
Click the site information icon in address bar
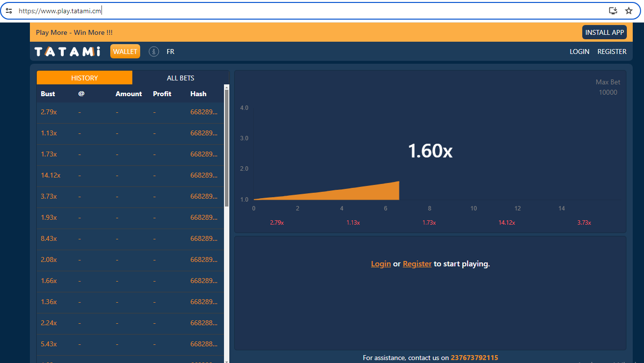(x=9, y=11)
